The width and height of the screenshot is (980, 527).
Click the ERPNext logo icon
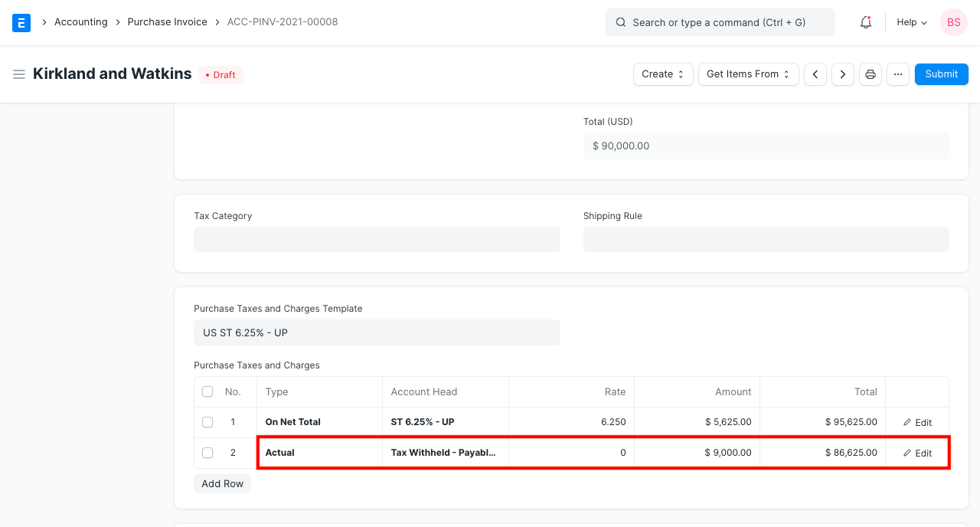[x=21, y=22]
